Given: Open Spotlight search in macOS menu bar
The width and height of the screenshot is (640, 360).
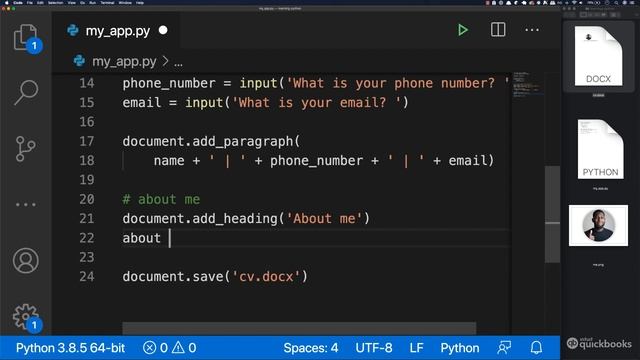Looking at the screenshot, I should [616, 3].
